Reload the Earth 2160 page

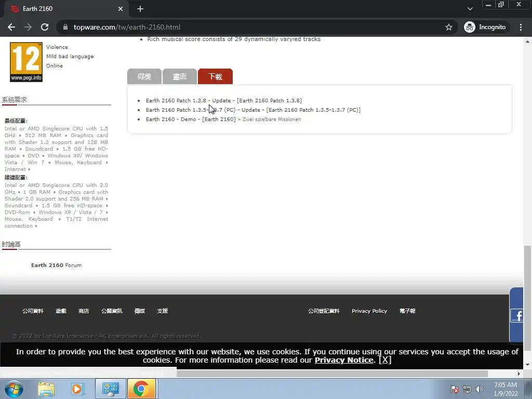point(45,27)
